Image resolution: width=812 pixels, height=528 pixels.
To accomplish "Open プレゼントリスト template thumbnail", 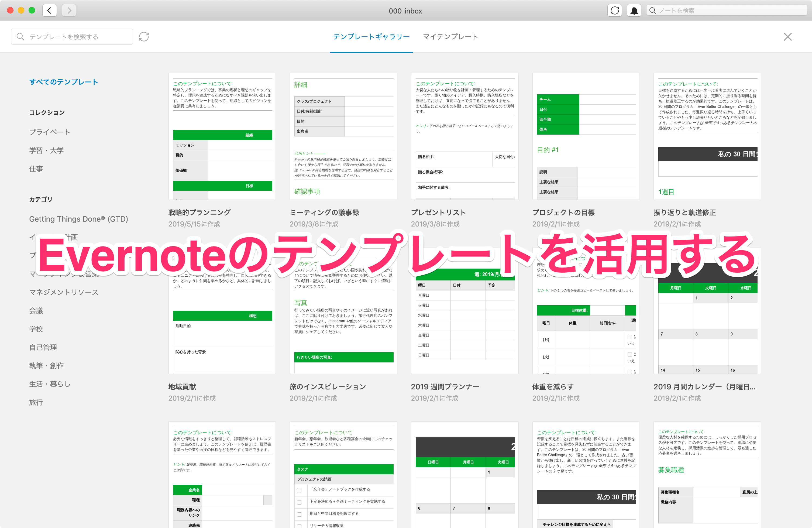I will click(x=465, y=136).
